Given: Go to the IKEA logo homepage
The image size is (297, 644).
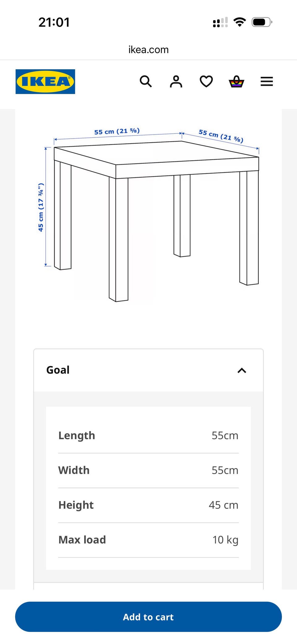Looking at the screenshot, I should (x=45, y=81).
